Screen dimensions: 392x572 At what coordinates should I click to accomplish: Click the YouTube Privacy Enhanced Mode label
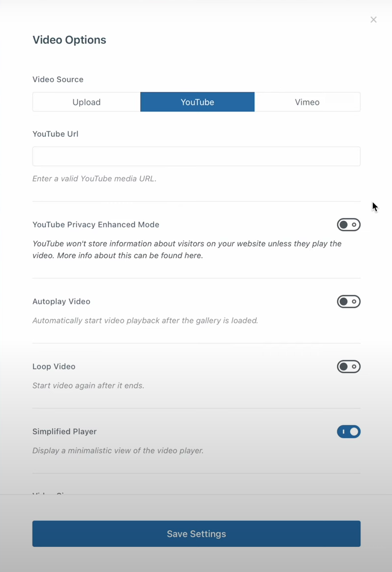pyautogui.click(x=96, y=225)
